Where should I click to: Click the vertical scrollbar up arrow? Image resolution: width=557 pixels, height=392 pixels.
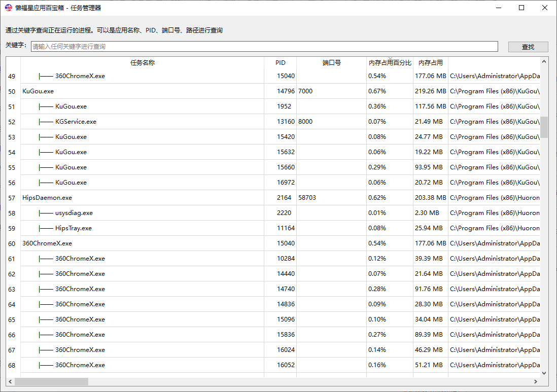click(x=543, y=62)
